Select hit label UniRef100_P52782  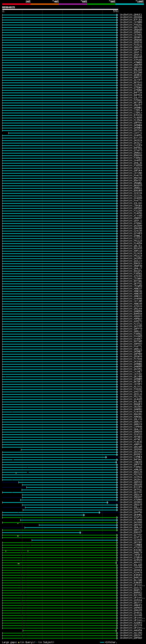131,397
